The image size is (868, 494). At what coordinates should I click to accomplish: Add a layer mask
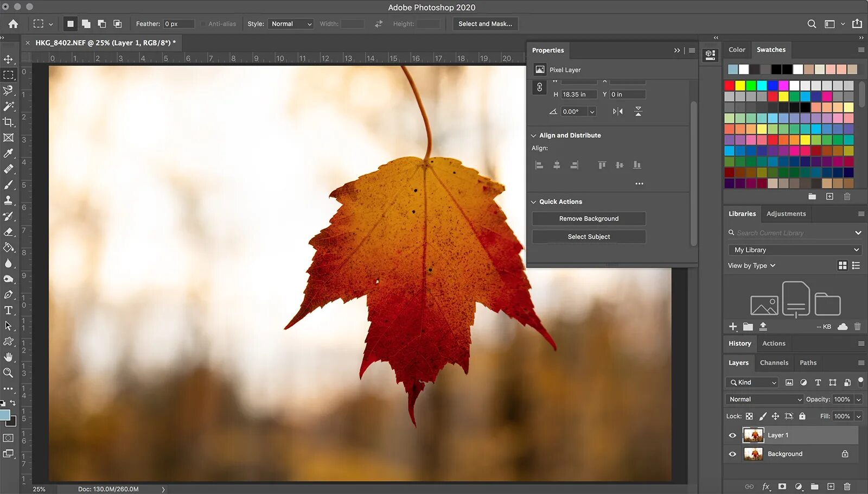tap(782, 486)
